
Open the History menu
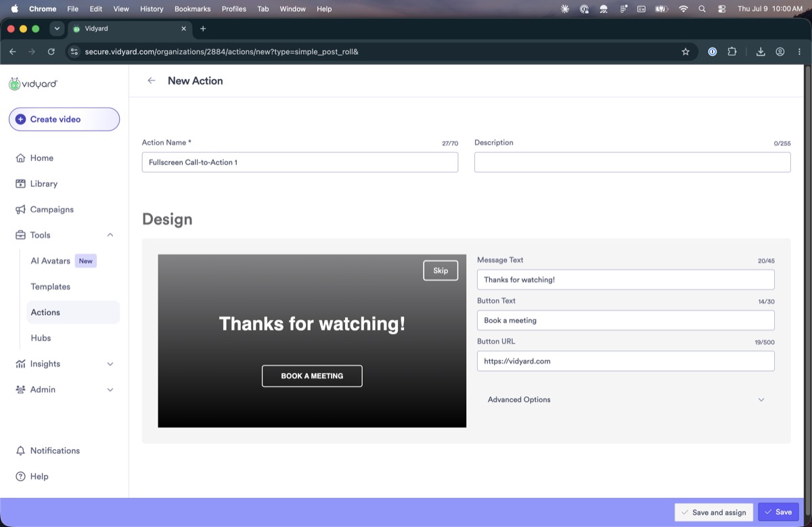pyautogui.click(x=152, y=9)
